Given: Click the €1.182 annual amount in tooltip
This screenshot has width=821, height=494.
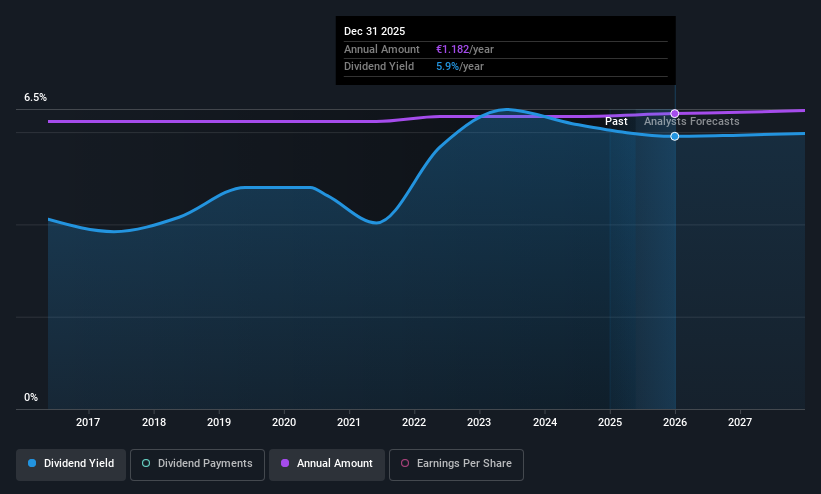Looking at the screenshot, I should coord(452,49).
